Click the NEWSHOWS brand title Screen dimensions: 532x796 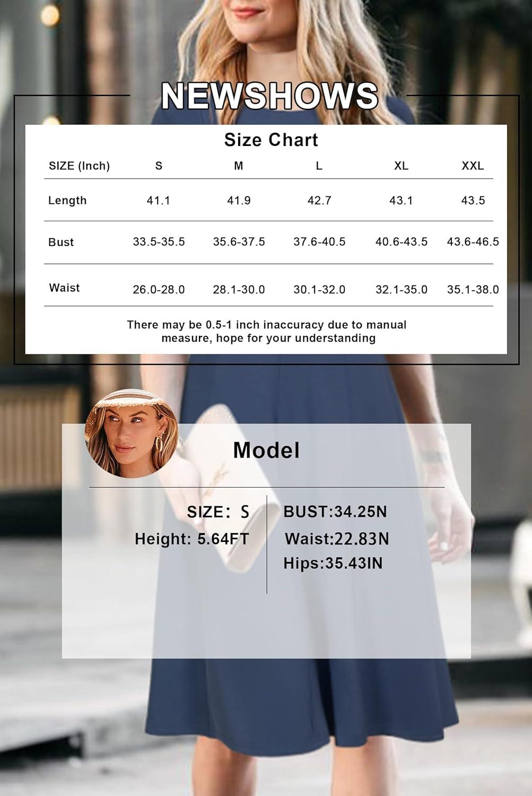269,96
